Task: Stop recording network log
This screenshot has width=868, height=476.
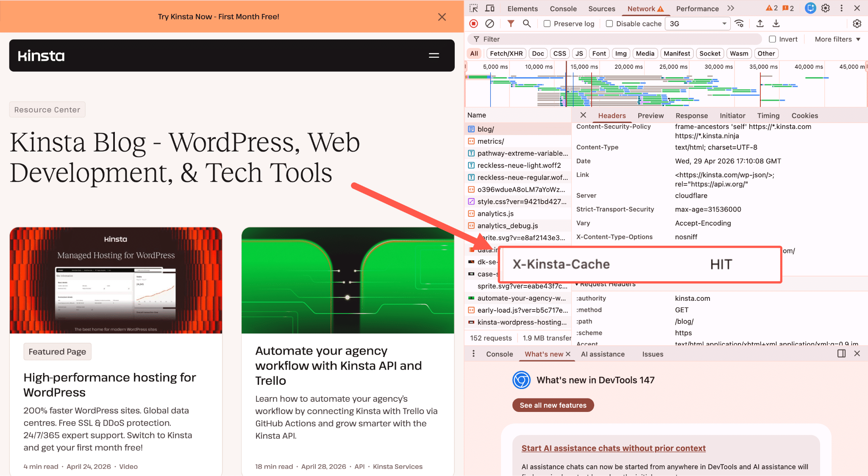Action: coord(474,24)
